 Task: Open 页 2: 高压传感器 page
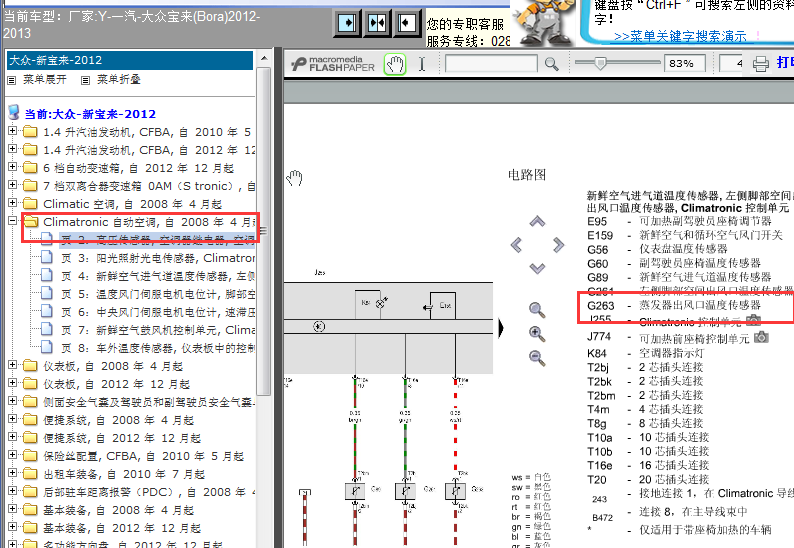tap(157, 240)
